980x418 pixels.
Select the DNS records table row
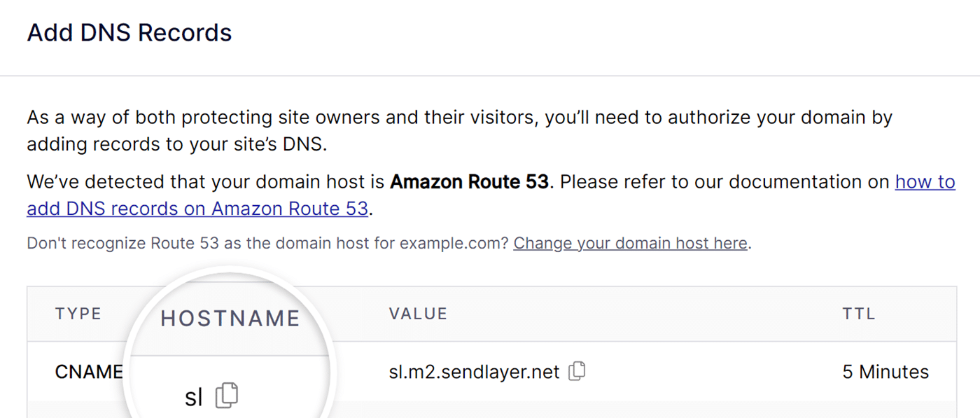(x=490, y=371)
